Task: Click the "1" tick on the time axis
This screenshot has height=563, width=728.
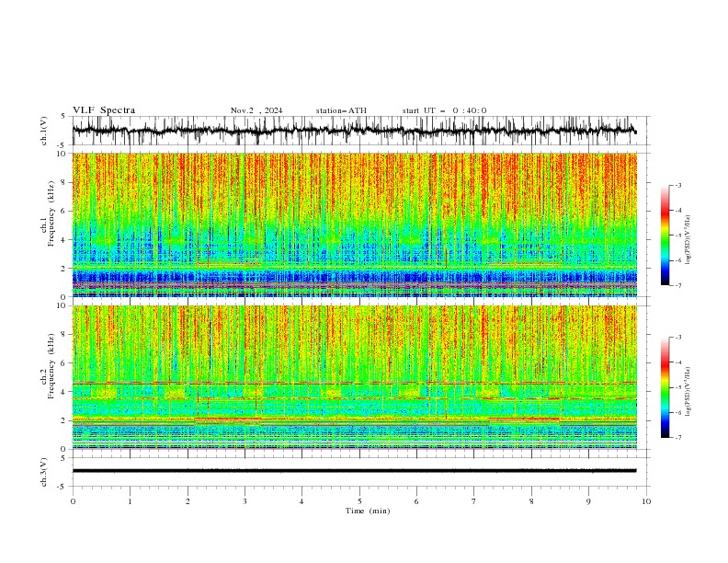Action: click(x=130, y=501)
